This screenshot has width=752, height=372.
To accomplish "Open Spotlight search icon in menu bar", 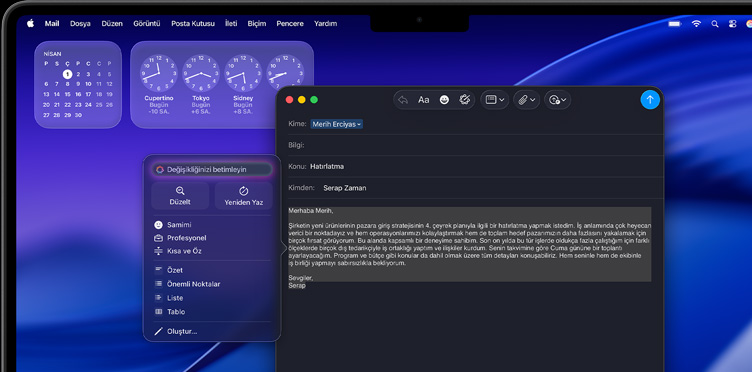I will 715,23.
